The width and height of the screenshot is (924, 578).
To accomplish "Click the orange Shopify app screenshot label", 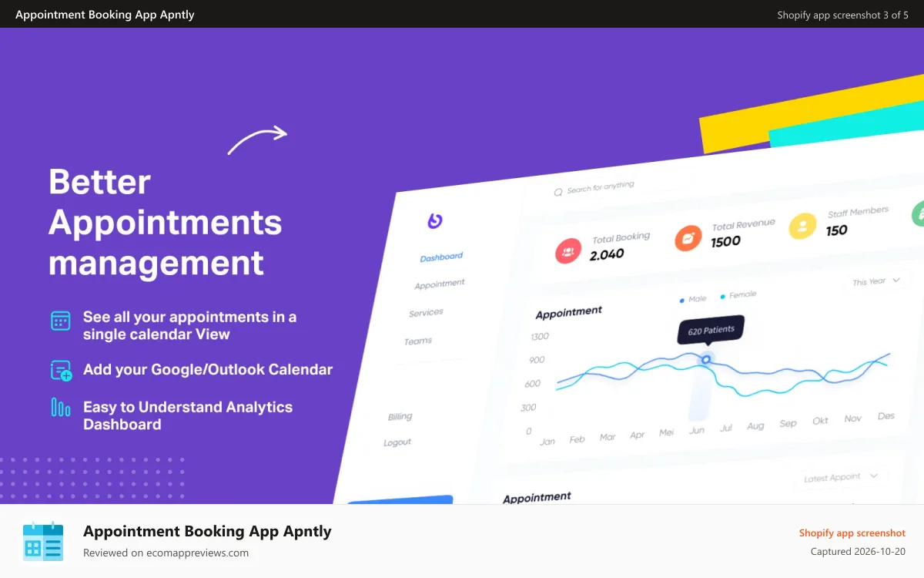I will click(x=852, y=533).
